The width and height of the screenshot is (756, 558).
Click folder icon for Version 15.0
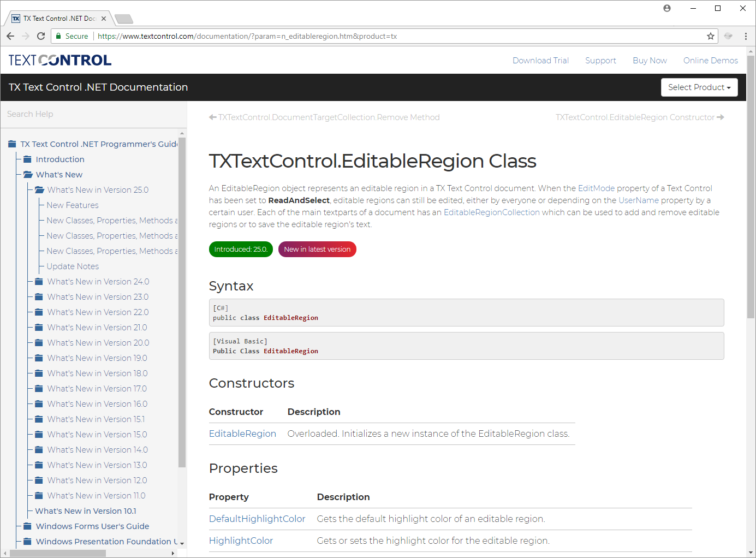39,435
